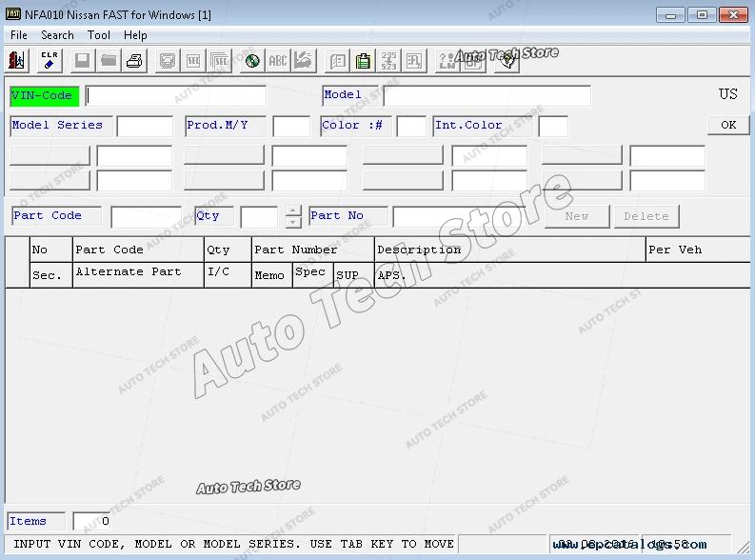755x560 pixels.
Task: Click the illustration screen toolbar icon
Action: pos(168,61)
